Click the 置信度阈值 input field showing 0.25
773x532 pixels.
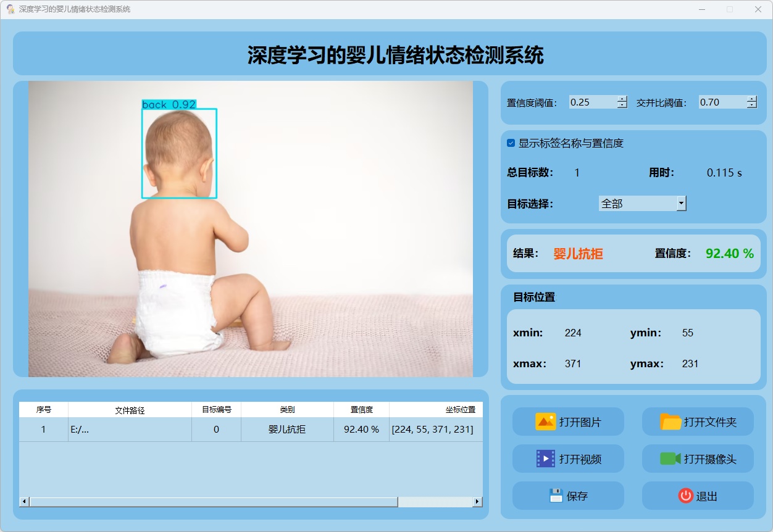(x=593, y=102)
